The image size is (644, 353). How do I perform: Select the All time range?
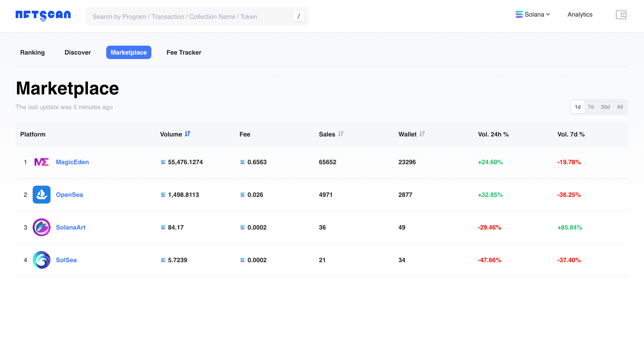620,107
